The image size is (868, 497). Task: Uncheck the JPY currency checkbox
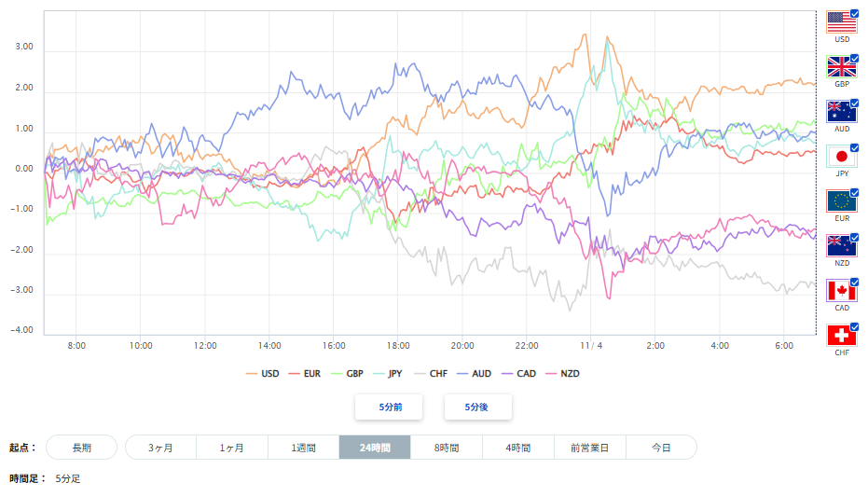tap(855, 147)
